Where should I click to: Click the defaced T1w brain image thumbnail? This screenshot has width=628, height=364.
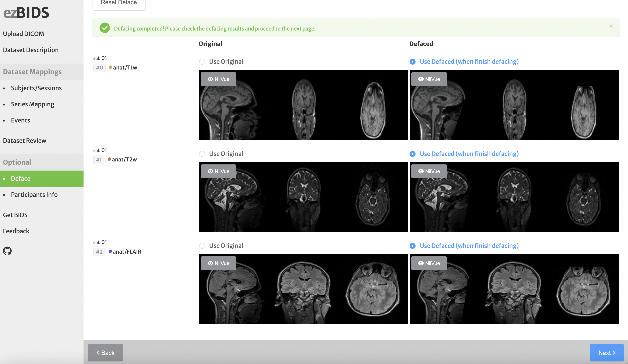tap(514, 105)
